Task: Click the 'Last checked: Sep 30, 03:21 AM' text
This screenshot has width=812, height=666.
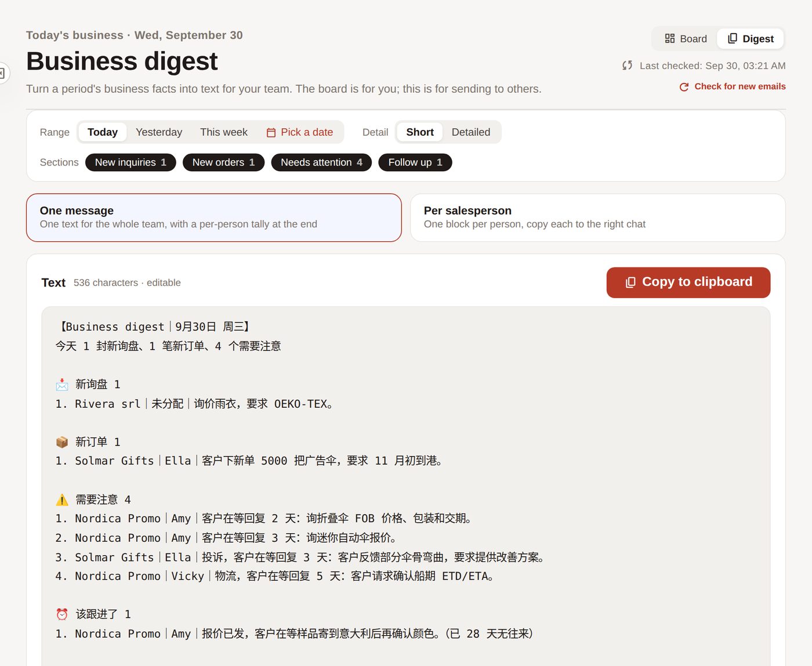Action: pyautogui.click(x=713, y=66)
